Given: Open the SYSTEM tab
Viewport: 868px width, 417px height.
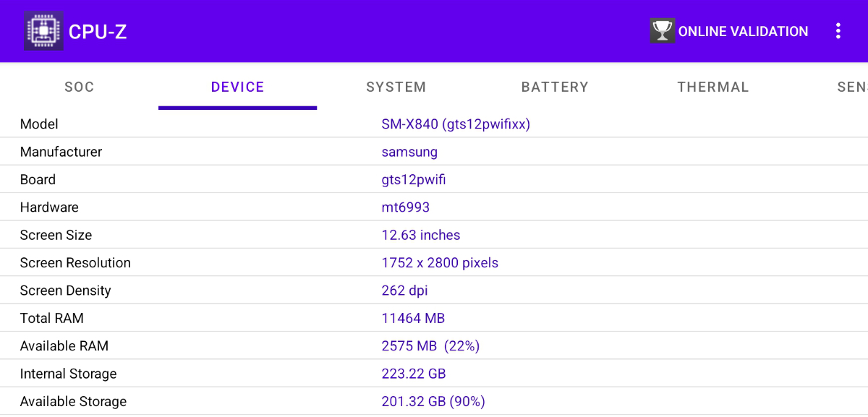Looking at the screenshot, I should coord(396,87).
